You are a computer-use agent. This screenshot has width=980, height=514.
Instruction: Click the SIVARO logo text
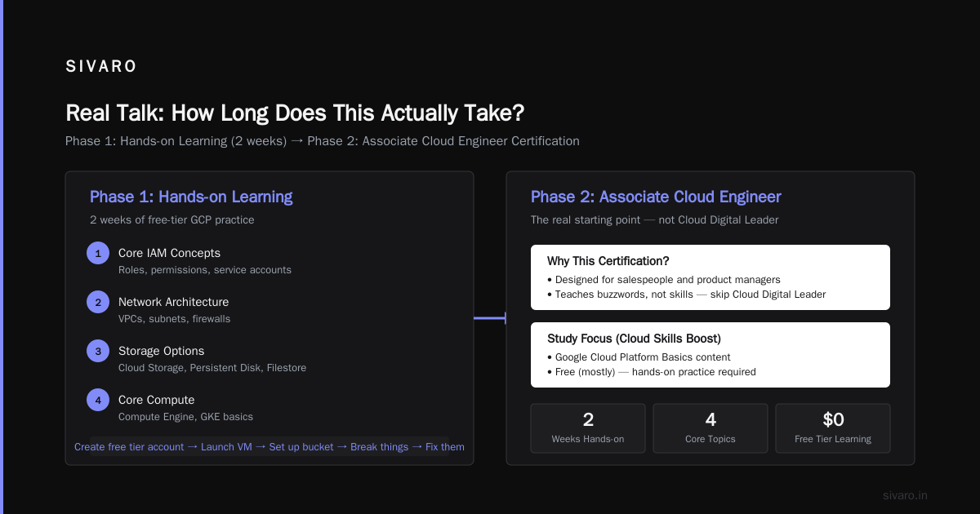point(101,67)
